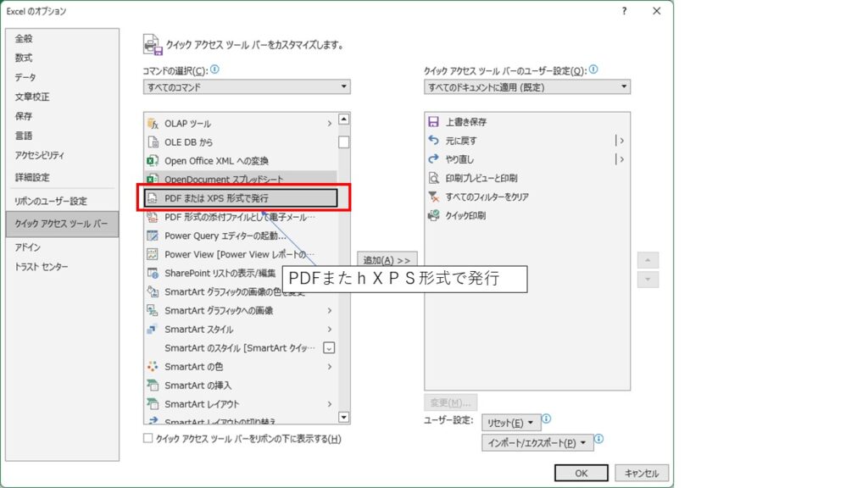Open the すべてのドキュメントに適用 dropdown
The height and width of the screenshot is (488, 868).
(527, 87)
